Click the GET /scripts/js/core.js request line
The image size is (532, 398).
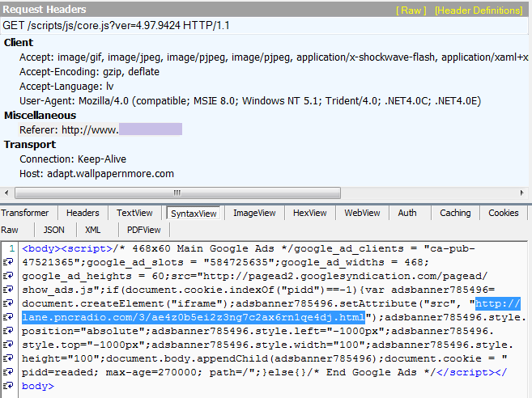(116, 25)
